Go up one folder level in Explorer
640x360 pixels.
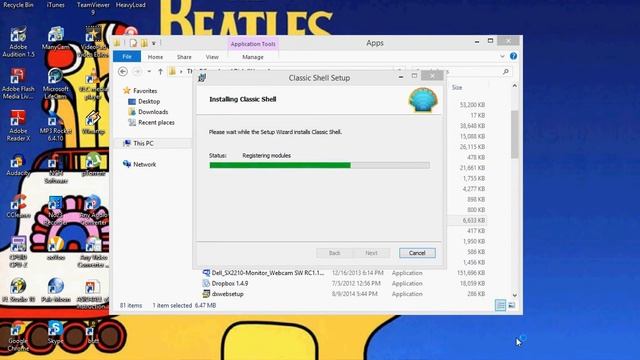tap(160, 72)
